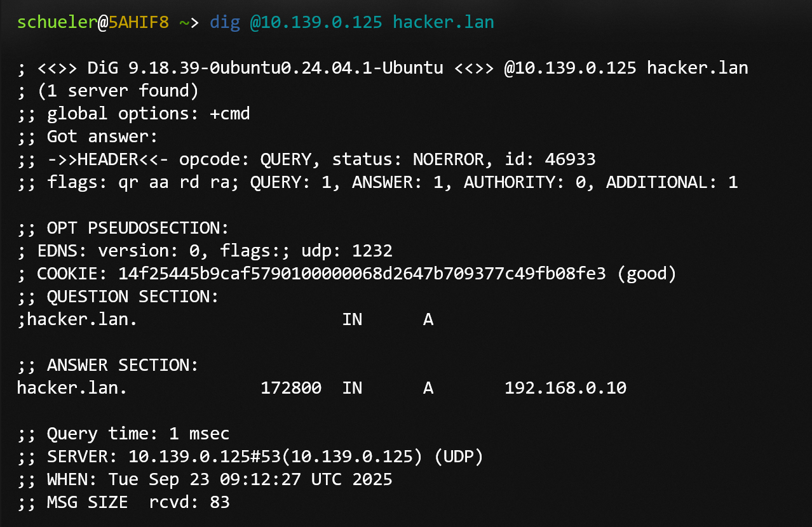
Task: Click the query id '46933'
Action: tap(570, 159)
